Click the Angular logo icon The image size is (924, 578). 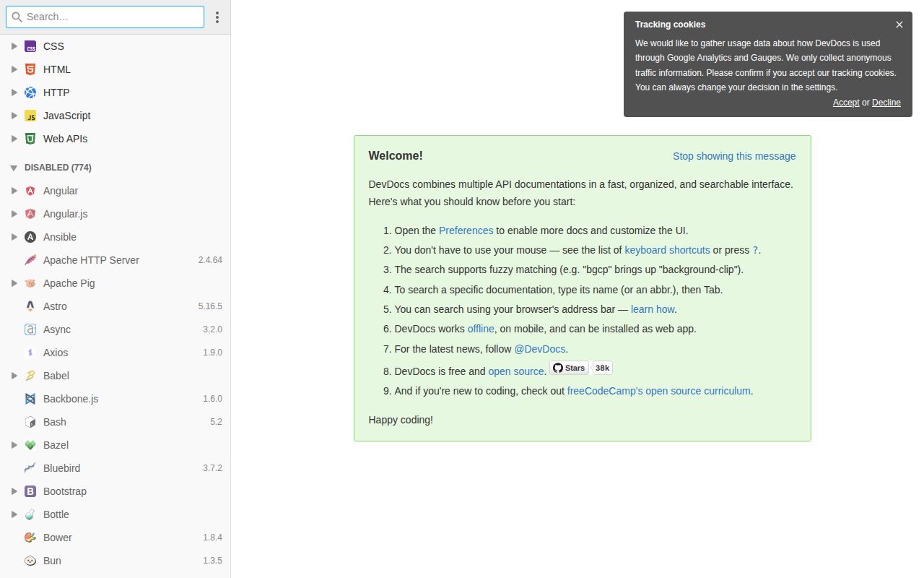(x=30, y=190)
